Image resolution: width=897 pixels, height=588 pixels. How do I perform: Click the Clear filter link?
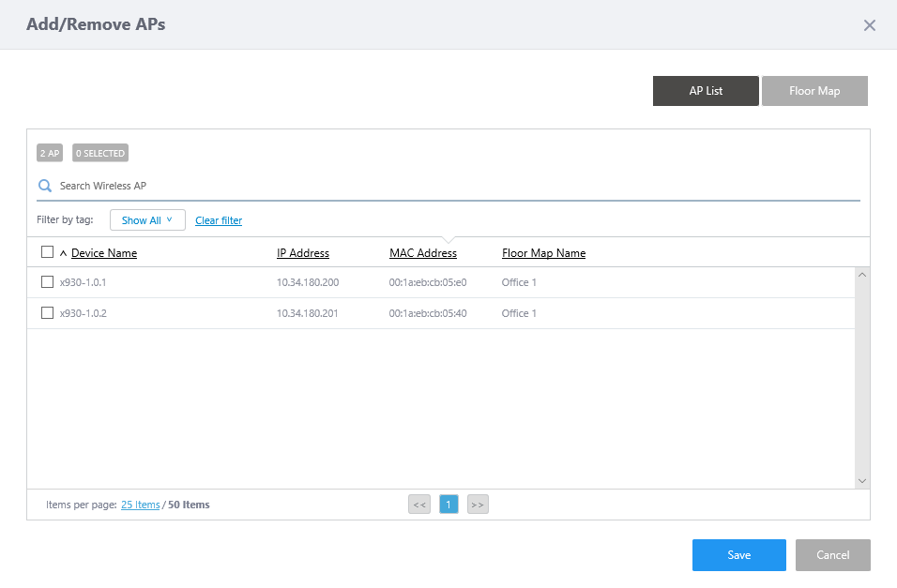[x=219, y=220]
